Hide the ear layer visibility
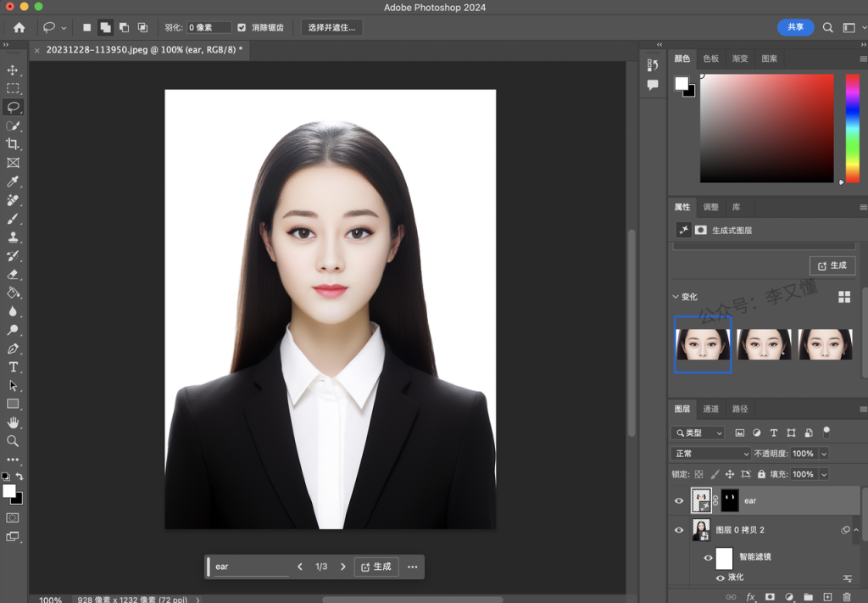Screen dimensions: 868x603 pyautogui.click(x=678, y=501)
